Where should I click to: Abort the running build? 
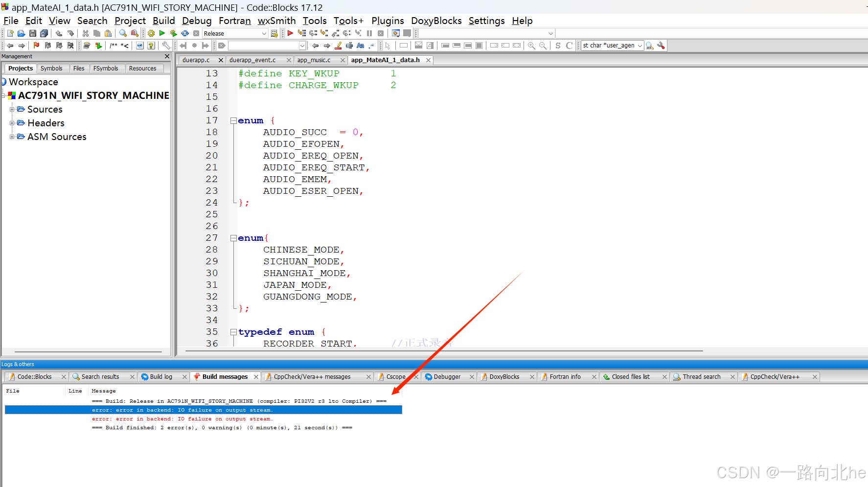click(196, 33)
